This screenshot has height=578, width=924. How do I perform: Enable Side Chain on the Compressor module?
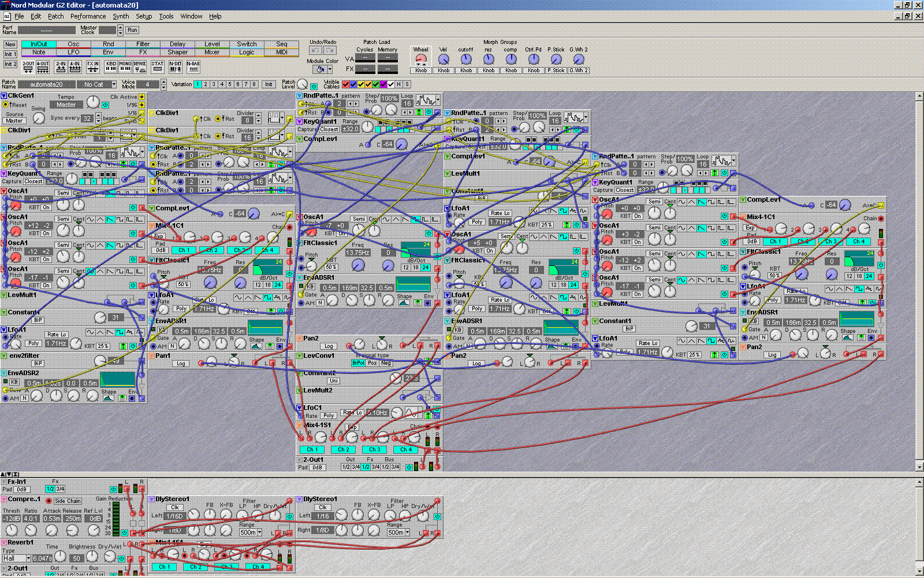[68, 501]
